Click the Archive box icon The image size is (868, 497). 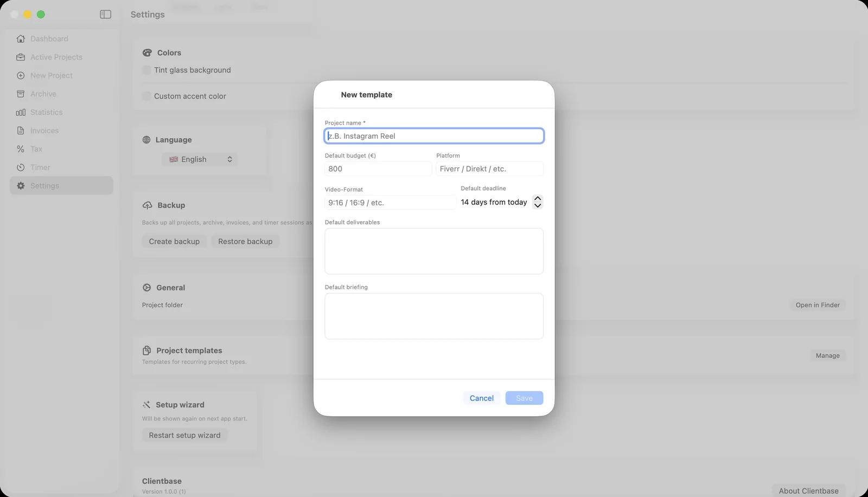(21, 94)
